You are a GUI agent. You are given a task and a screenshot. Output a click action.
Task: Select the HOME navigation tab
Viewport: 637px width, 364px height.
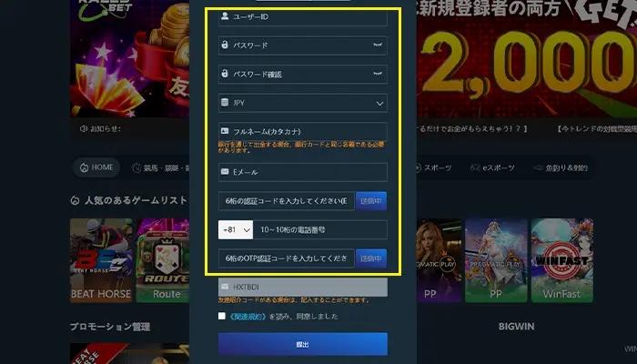click(96, 167)
